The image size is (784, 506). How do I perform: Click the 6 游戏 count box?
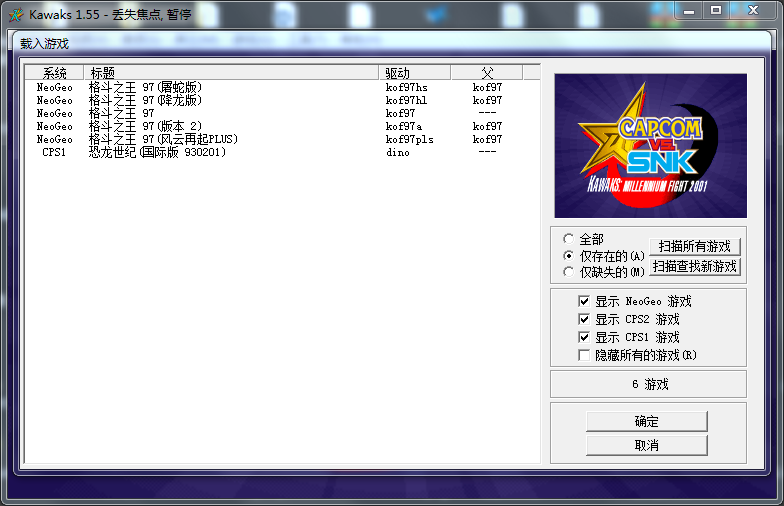point(648,384)
